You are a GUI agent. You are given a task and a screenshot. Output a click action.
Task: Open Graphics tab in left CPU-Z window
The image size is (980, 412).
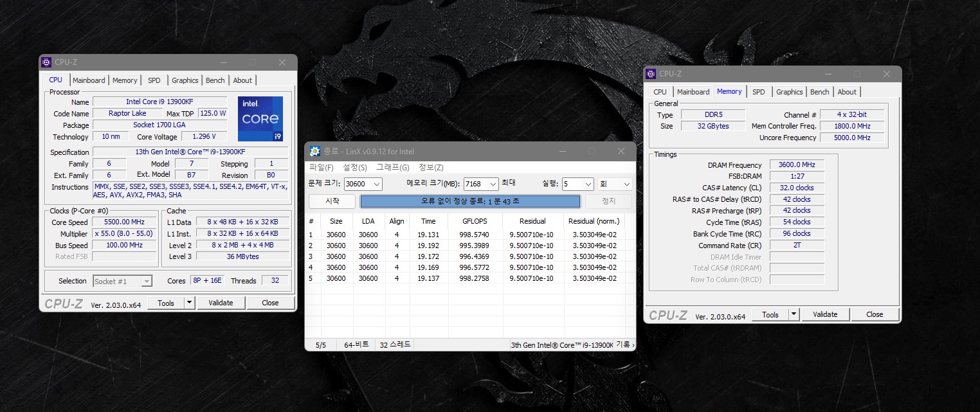click(x=185, y=80)
